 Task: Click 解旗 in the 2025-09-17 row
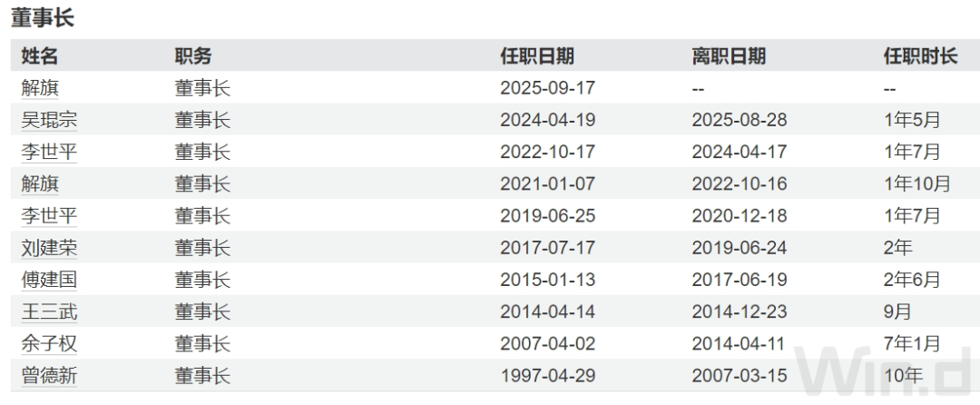click(x=40, y=89)
